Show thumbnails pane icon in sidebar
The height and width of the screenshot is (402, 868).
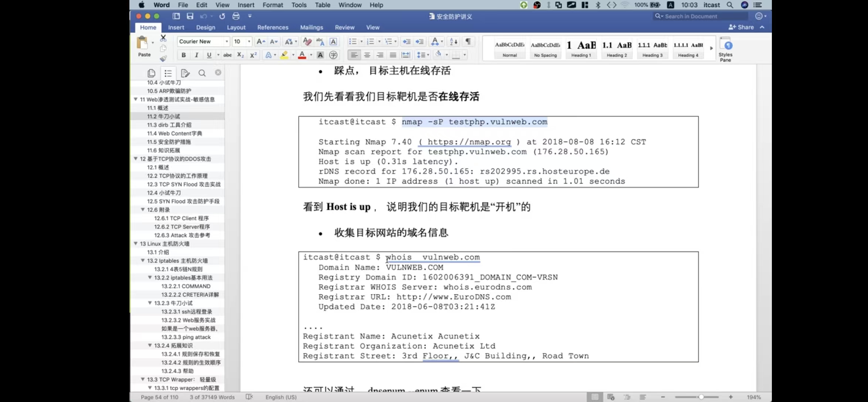click(151, 73)
